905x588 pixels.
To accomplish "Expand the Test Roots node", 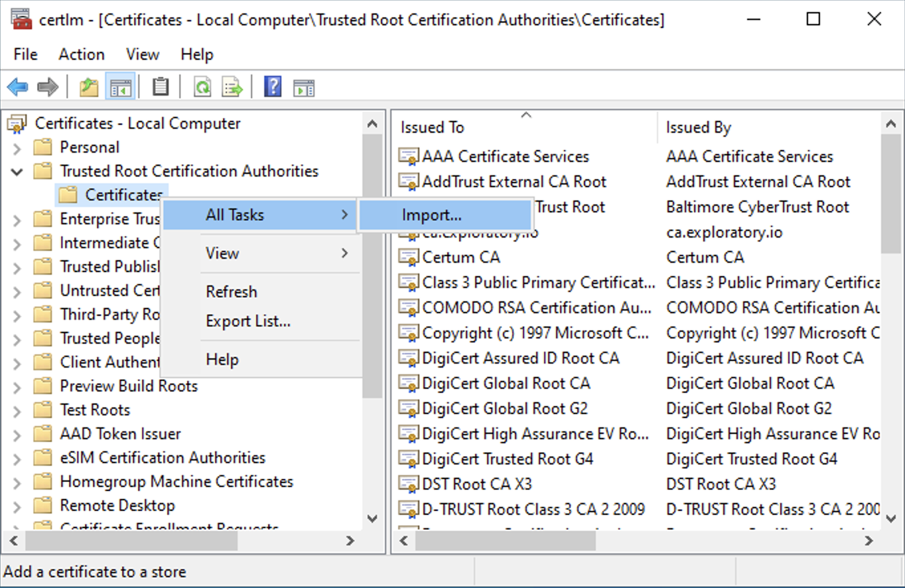I will point(17,410).
